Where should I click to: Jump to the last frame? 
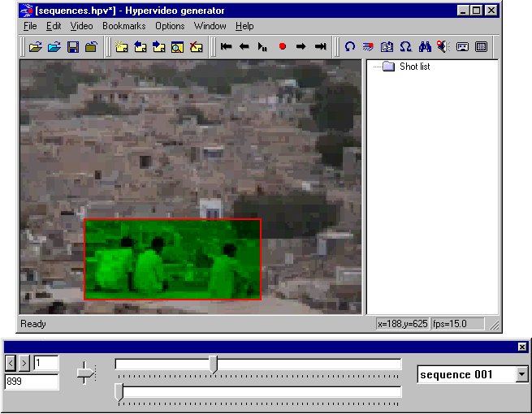(x=320, y=47)
